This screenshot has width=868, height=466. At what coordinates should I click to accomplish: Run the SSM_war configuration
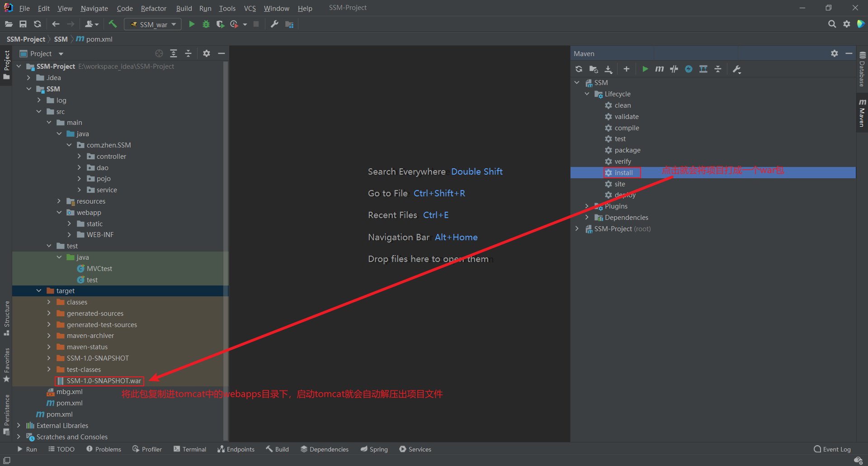[x=192, y=24]
